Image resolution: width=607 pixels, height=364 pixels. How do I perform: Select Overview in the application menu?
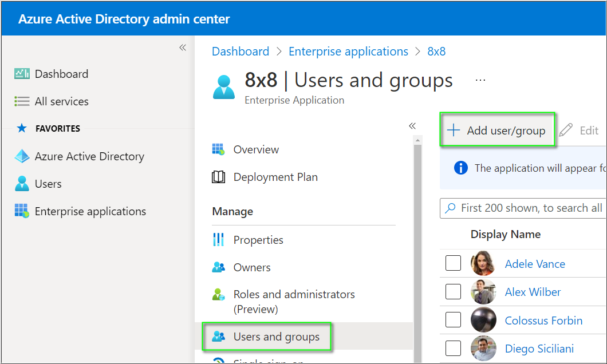pyautogui.click(x=256, y=150)
